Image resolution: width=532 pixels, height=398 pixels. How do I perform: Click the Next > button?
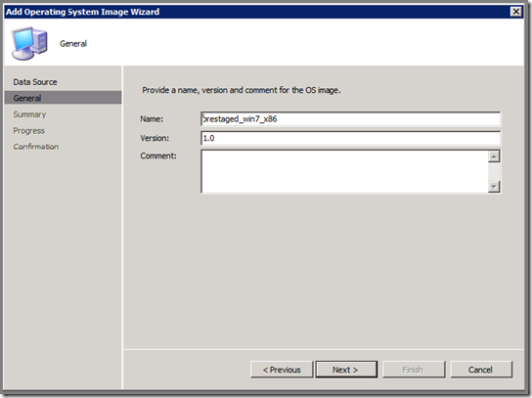tap(346, 370)
